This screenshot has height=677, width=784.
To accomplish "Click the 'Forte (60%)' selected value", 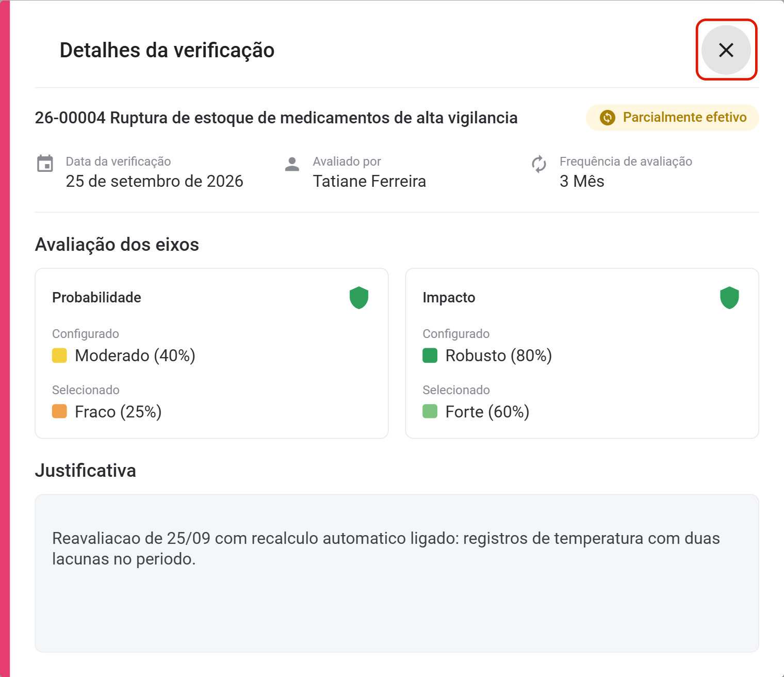I will (x=487, y=412).
